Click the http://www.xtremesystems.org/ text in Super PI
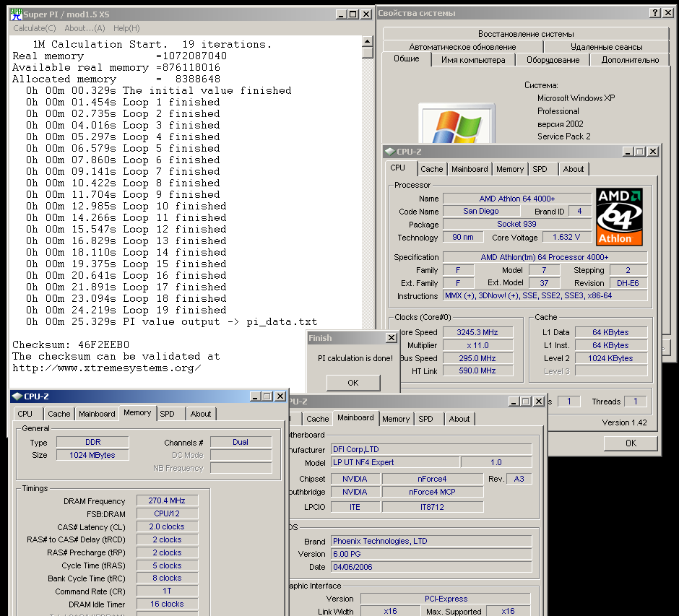The image size is (679, 616). 106,368
